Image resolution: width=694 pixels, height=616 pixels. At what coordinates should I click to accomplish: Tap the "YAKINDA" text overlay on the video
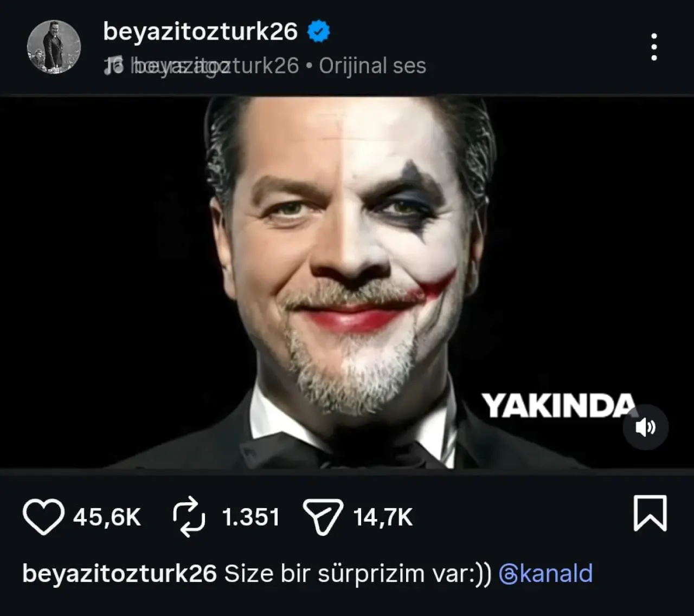pos(558,406)
